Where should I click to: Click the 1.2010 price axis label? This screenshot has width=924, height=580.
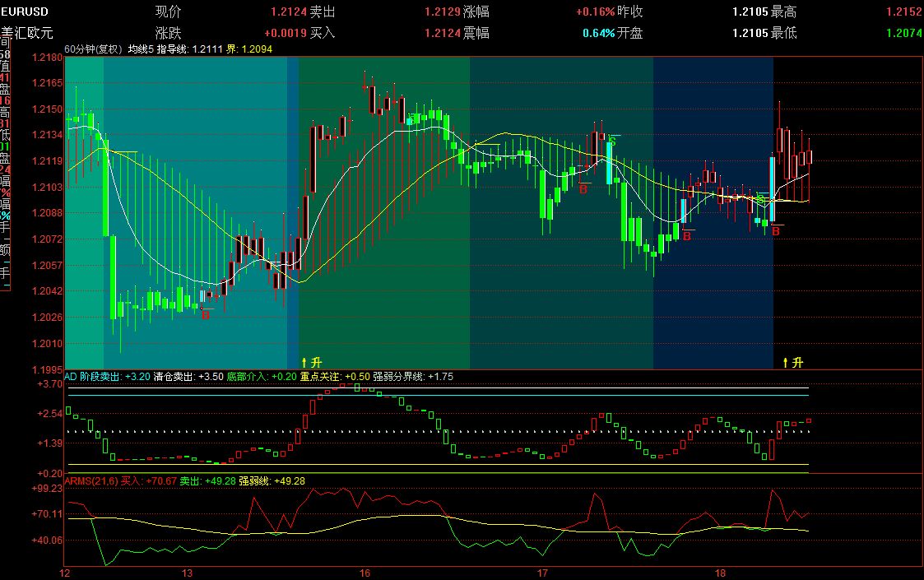pos(47,344)
